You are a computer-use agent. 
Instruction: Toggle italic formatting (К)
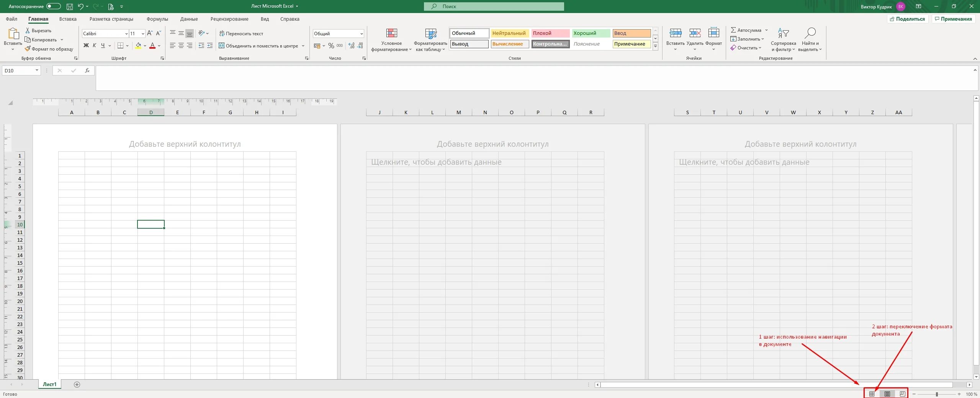[95, 46]
